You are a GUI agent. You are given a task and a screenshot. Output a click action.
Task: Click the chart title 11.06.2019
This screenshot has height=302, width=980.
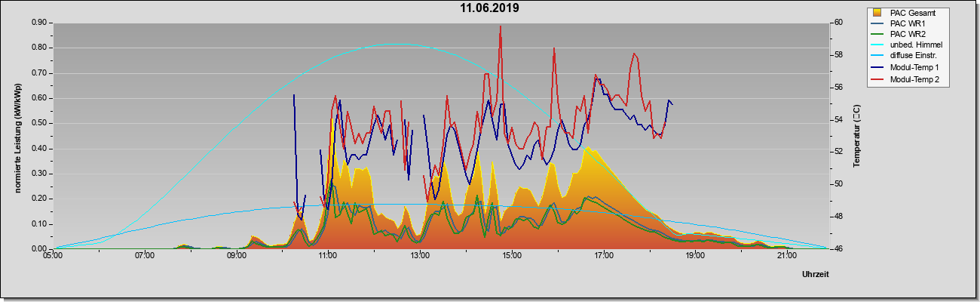(x=490, y=9)
